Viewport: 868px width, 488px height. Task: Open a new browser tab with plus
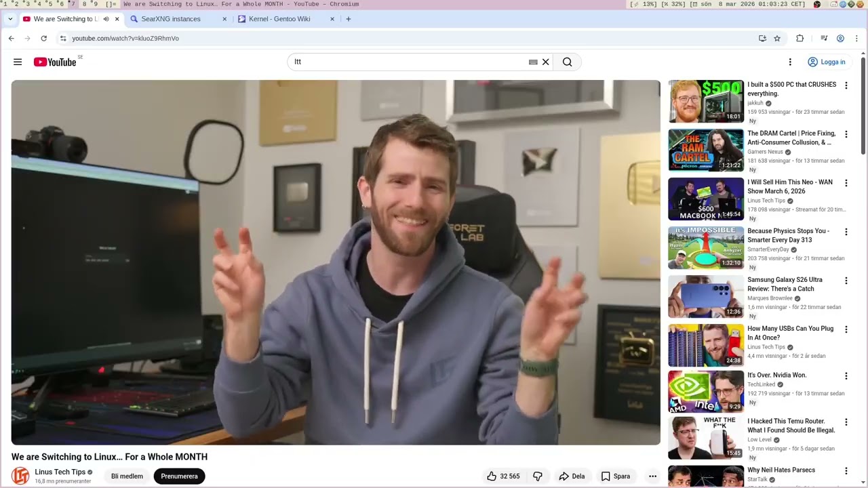click(349, 19)
